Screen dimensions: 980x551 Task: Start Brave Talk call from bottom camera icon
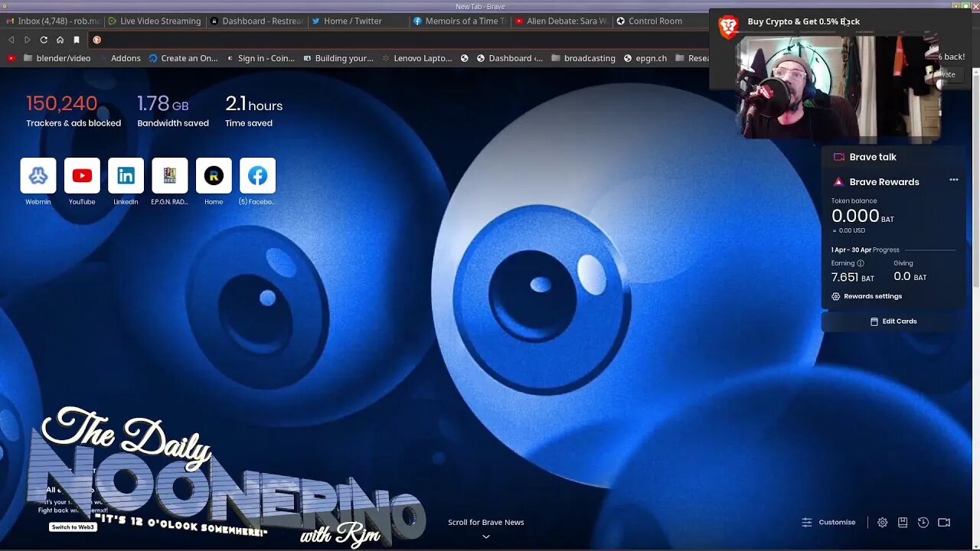pos(944,522)
